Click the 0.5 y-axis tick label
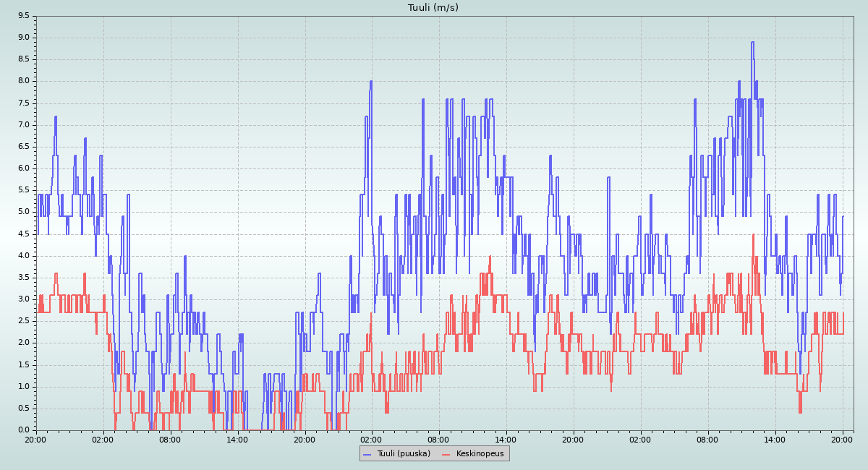The width and height of the screenshot is (868, 470). (24, 409)
